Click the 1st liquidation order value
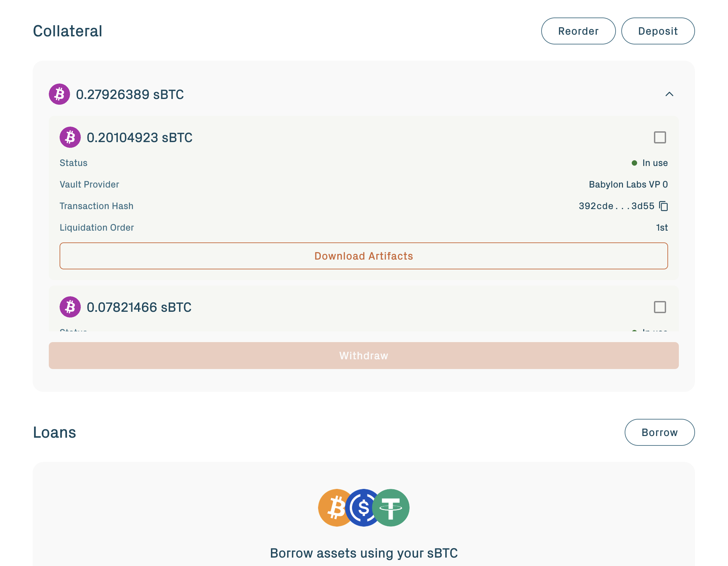Image resolution: width=728 pixels, height=566 pixels. pyautogui.click(x=662, y=228)
